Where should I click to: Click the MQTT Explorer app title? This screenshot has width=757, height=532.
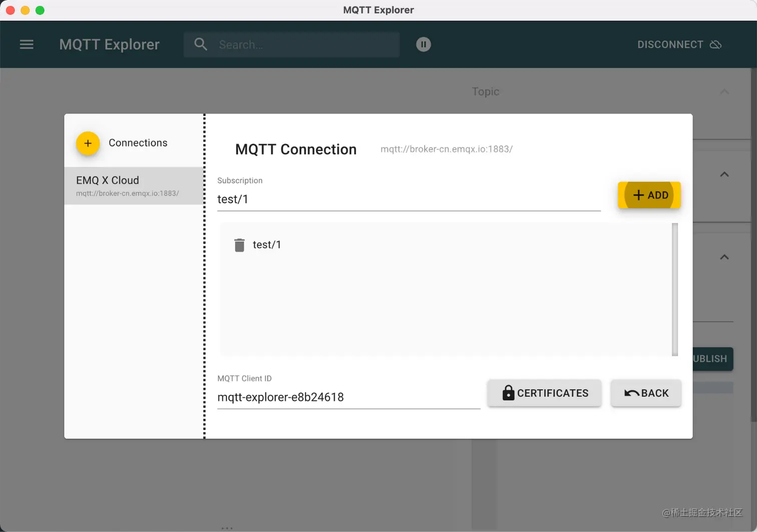pyautogui.click(x=109, y=45)
